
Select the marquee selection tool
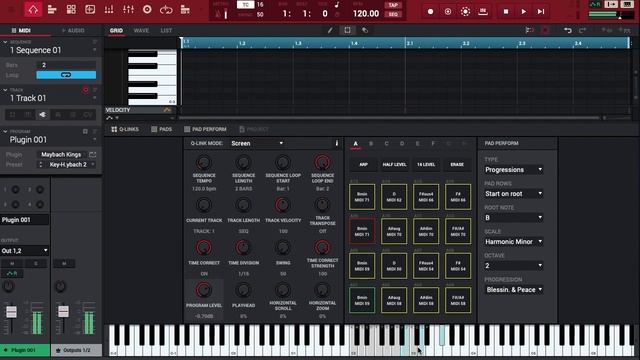347,30
